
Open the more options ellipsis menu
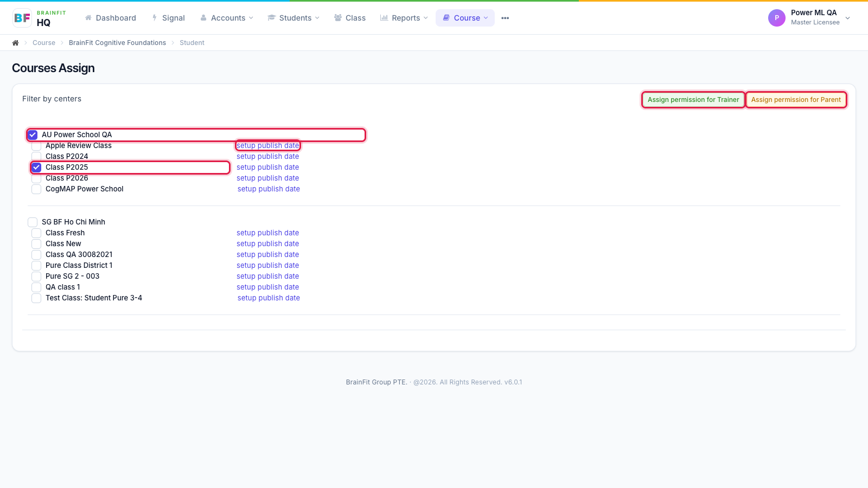[505, 18]
